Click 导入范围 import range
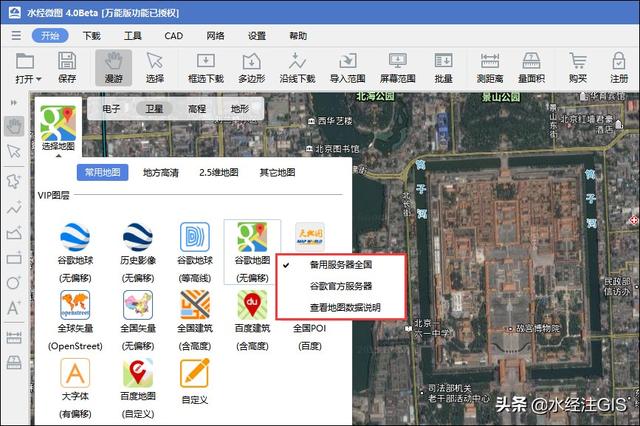The image size is (640, 426). 347,68
